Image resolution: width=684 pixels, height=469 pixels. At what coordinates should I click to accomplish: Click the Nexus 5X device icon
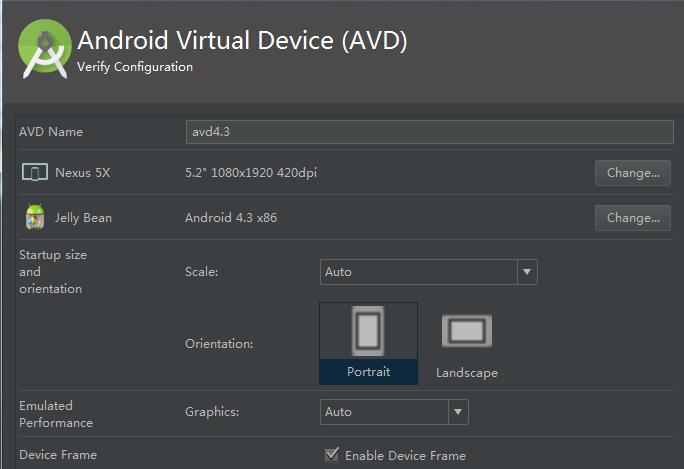[x=35, y=172]
